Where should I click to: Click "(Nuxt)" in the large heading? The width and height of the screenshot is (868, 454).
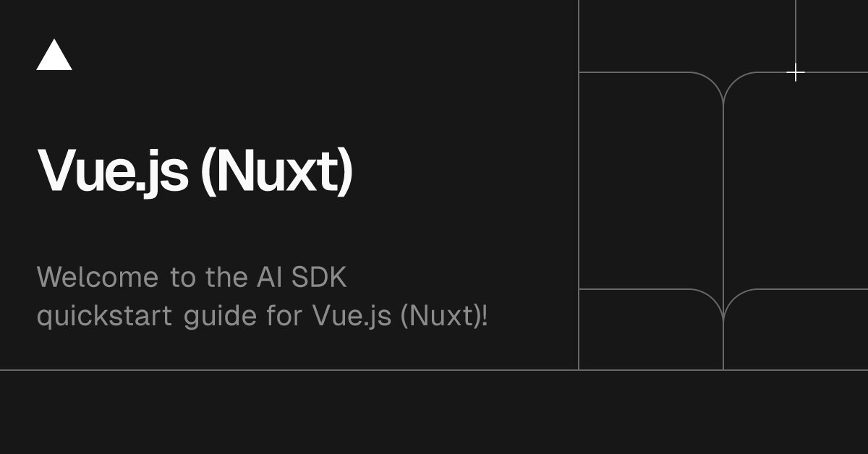coord(276,171)
